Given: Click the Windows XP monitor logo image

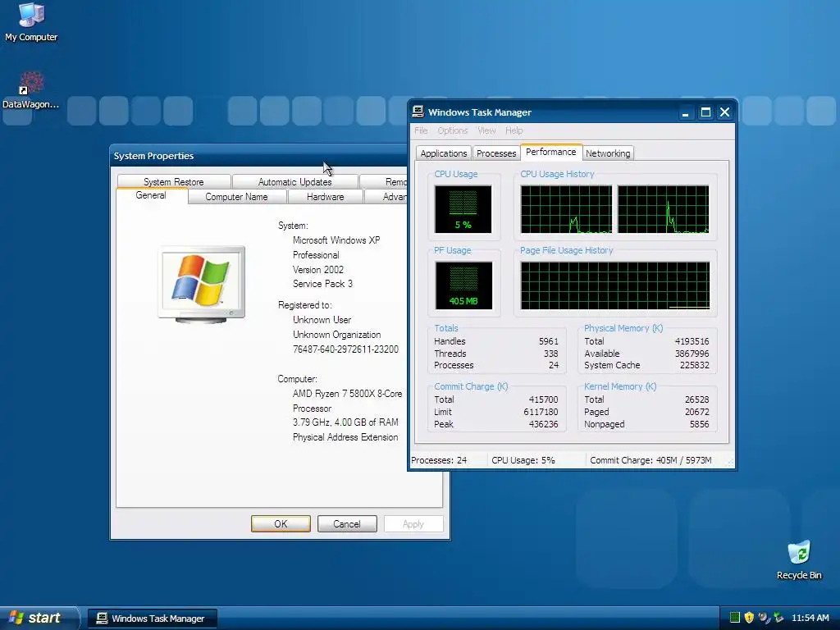Looking at the screenshot, I should (202, 285).
